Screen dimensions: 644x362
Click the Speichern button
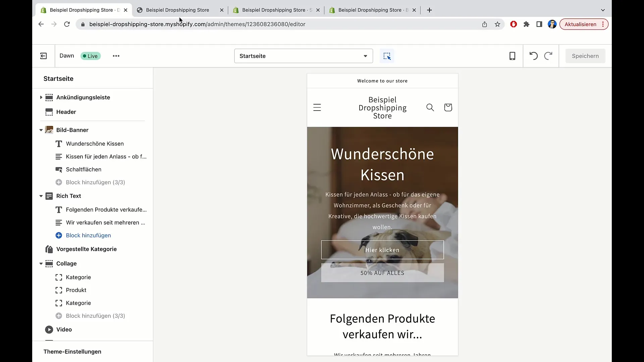click(585, 55)
